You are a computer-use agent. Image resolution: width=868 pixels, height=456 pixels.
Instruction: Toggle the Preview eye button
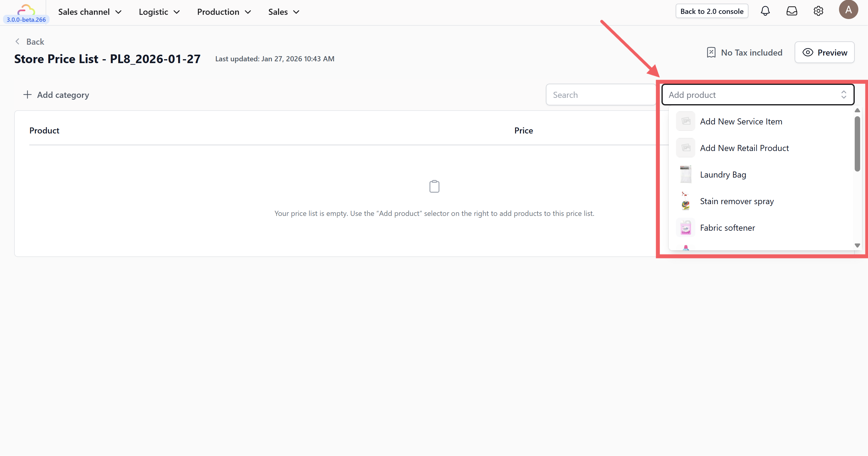(824, 53)
